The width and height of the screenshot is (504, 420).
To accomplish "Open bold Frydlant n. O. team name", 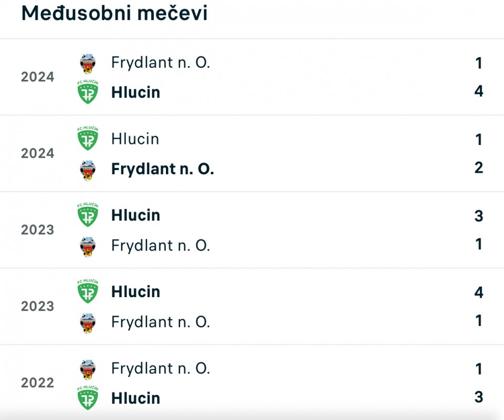I will tap(163, 169).
